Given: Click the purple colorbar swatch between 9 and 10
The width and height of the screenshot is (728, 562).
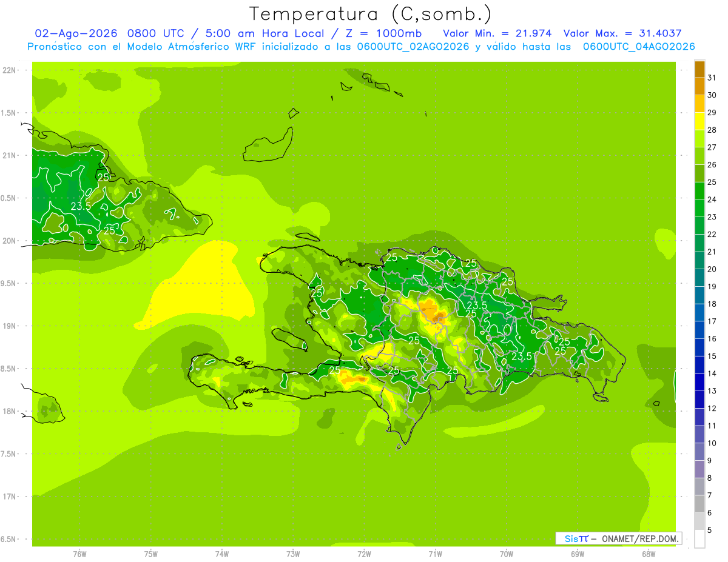Looking at the screenshot, I should (699, 452).
